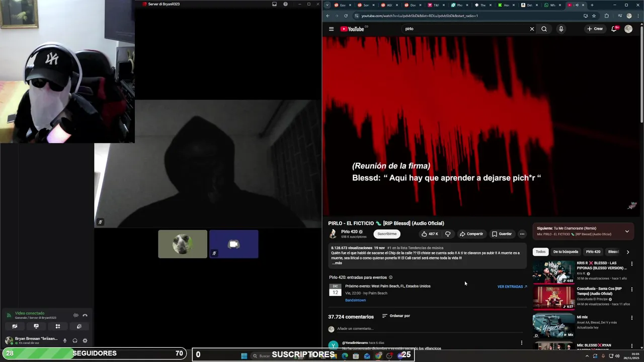The height and width of the screenshot is (362, 644).
Task: Bookmark page with star icon
Action: point(594,16)
